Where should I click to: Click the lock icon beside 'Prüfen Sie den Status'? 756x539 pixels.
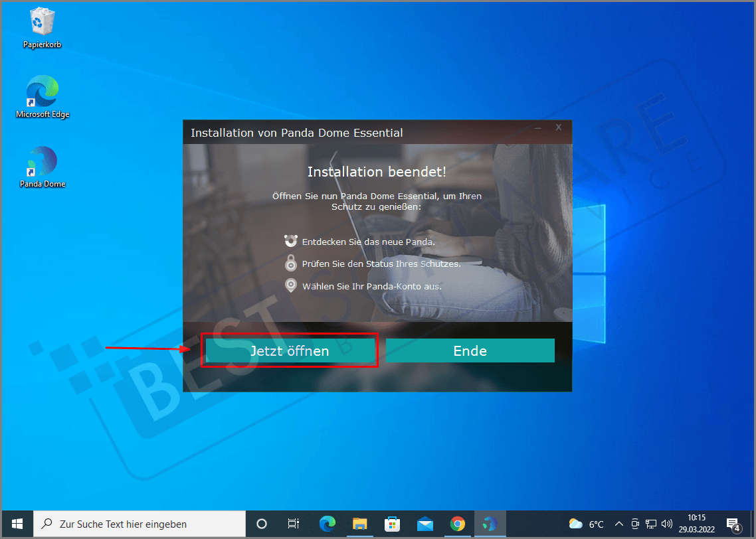coord(290,263)
